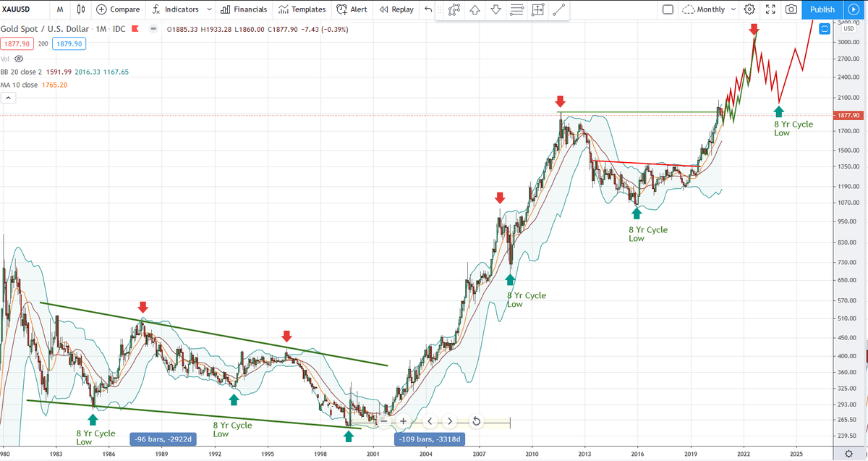868x461 pixels.
Task: Select the 8 Yr Cycle Low text near 2024
Action: click(793, 128)
